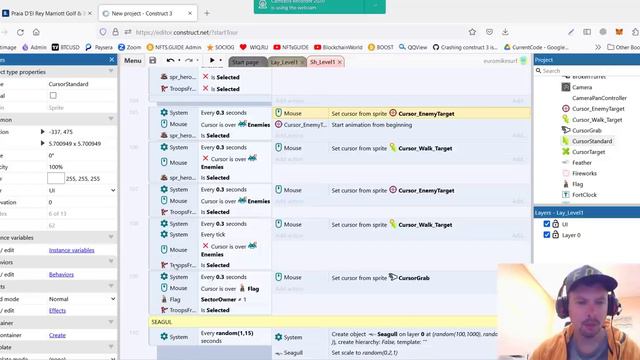Screen dimensions: 640x360
Task: Open the preview options dropdown arrow
Action: coord(221,60)
